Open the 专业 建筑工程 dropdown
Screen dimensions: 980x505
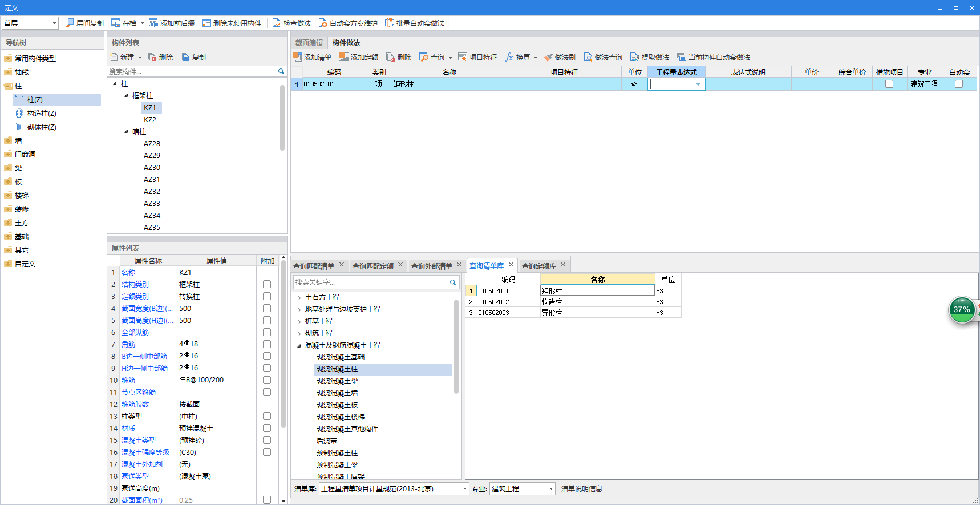point(551,489)
